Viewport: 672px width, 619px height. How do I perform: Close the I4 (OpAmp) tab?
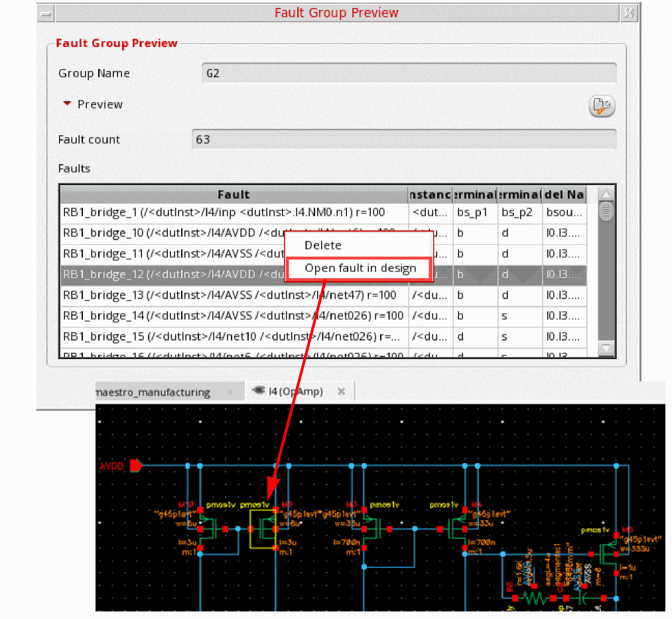click(341, 391)
